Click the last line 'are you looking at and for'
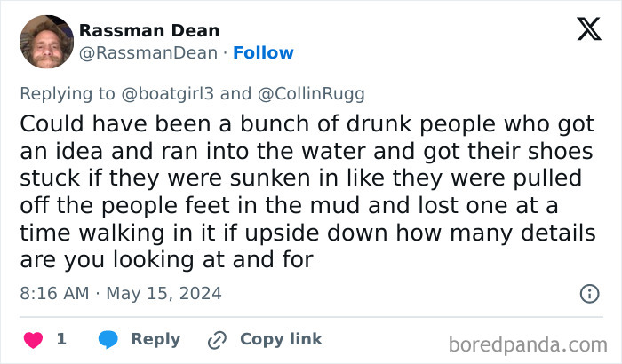622x364 pixels. click(x=166, y=260)
